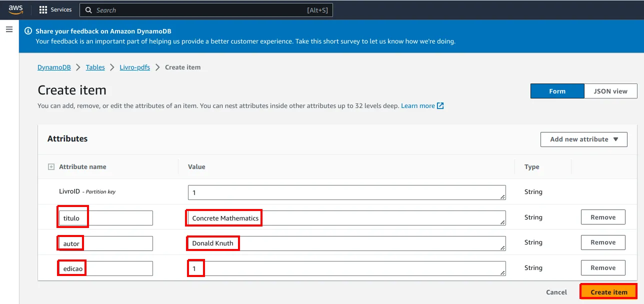
Task: Click the external link icon beside Learn more
Action: tap(440, 106)
